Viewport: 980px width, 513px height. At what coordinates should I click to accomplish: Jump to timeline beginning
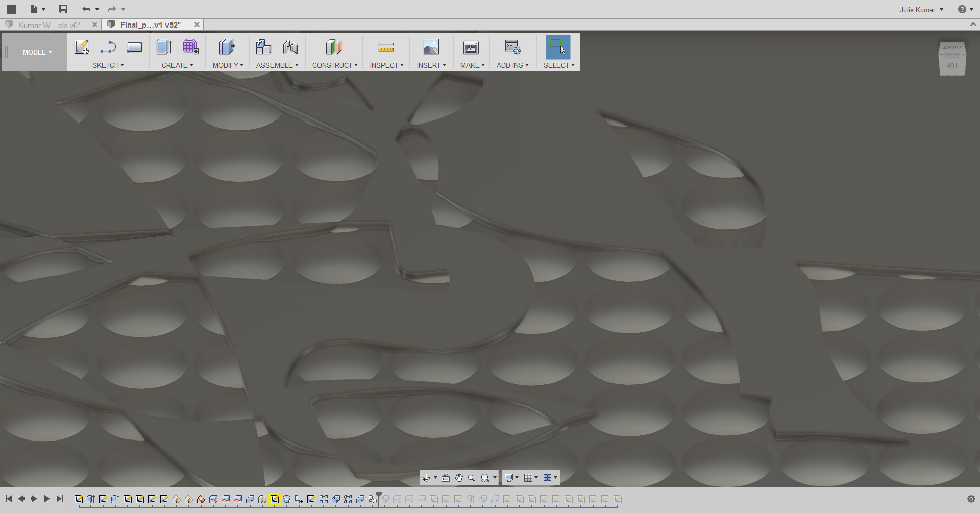point(9,499)
